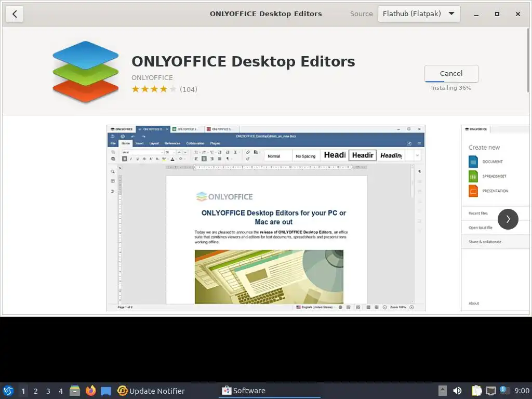
Task: Open the second screenshot showing Create new
Action: [x=495, y=218]
